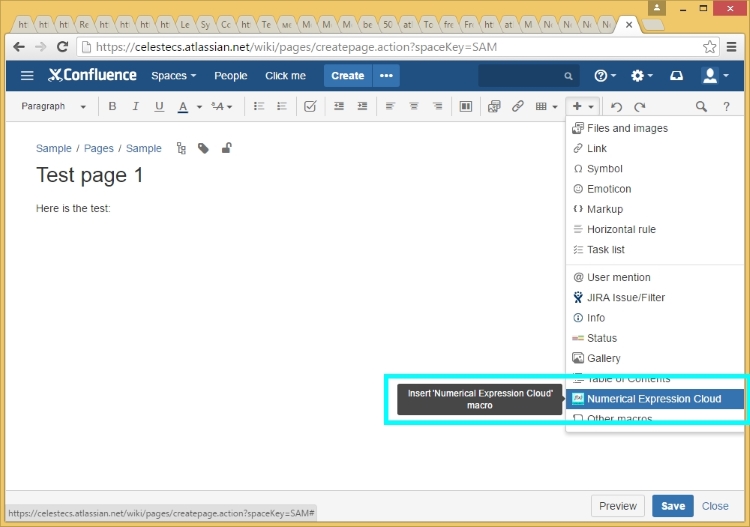The width and height of the screenshot is (750, 527).
Task: Align text center
Action: (x=414, y=106)
